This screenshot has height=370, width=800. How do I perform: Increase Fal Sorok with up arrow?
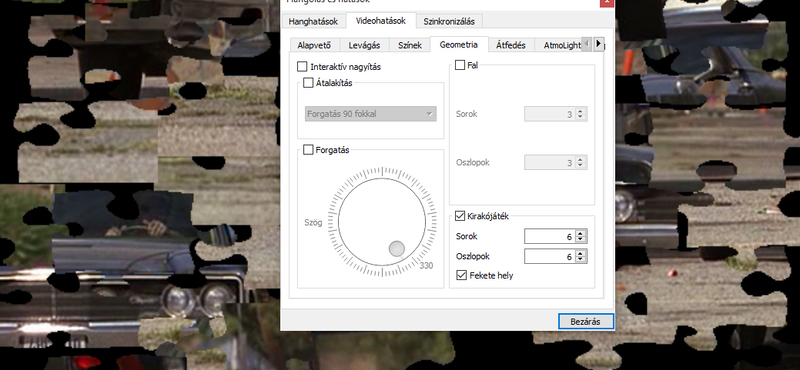click(581, 111)
